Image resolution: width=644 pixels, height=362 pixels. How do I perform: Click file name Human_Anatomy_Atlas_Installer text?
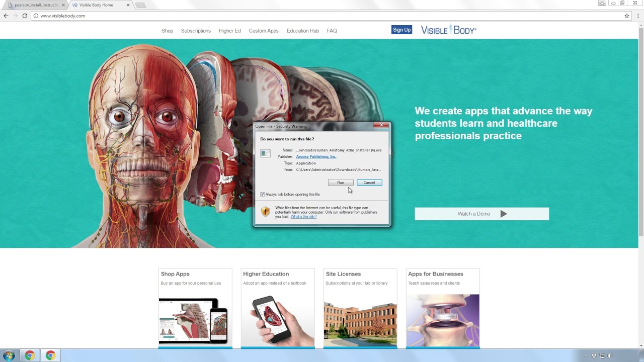click(x=339, y=150)
